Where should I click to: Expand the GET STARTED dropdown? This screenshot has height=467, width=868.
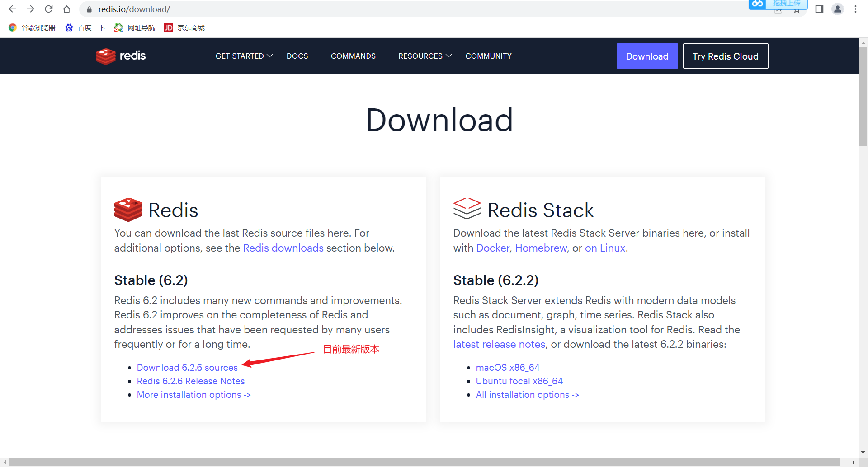coord(243,56)
